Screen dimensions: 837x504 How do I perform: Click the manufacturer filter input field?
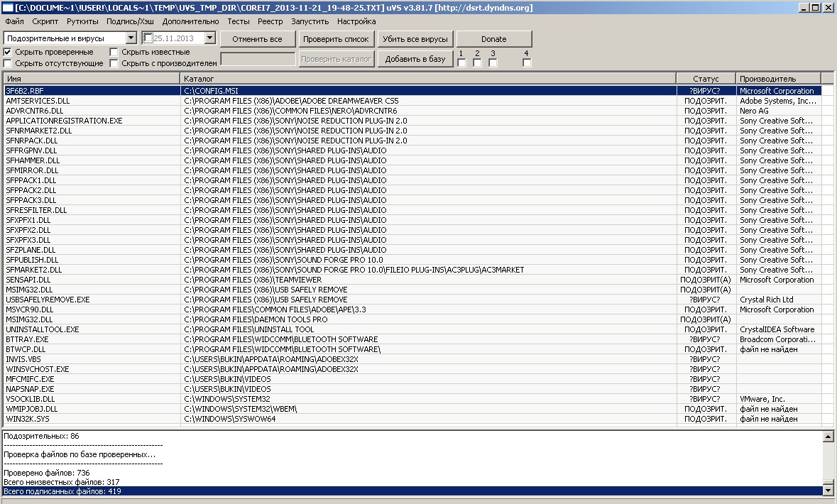258,59
